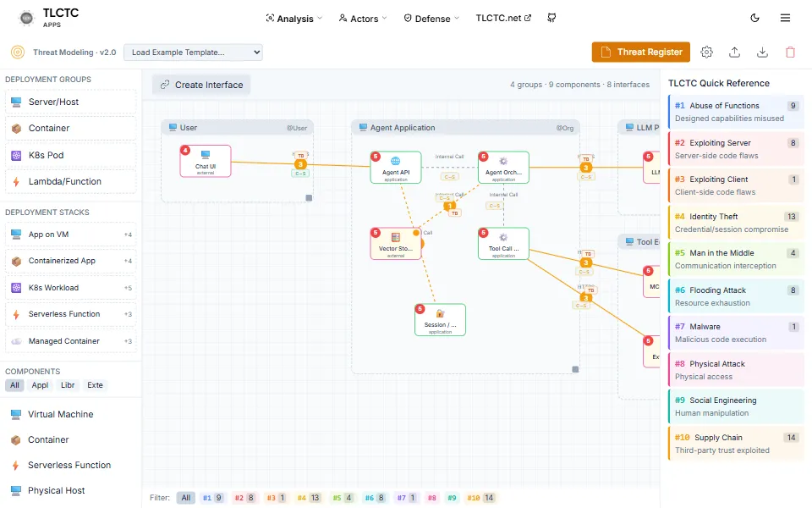
Task: Toggle filter chip #10
Action: pyautogui.click(x=480, y=498)
